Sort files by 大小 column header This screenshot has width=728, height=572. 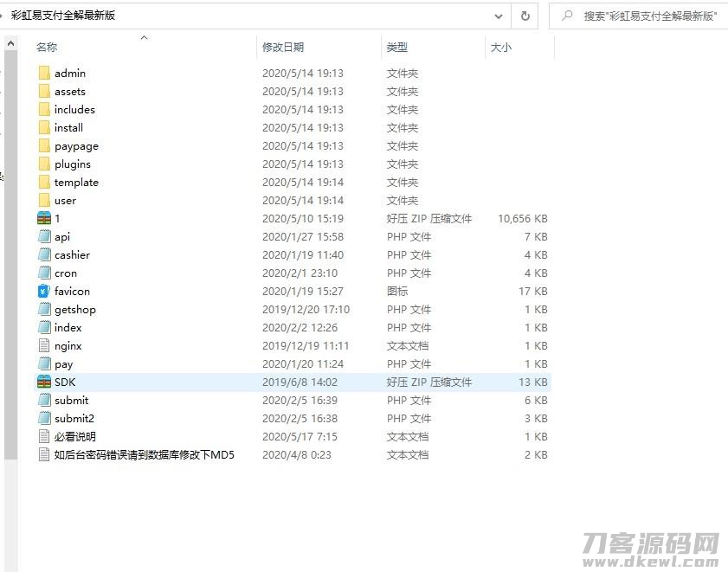(x=500, y=48)
